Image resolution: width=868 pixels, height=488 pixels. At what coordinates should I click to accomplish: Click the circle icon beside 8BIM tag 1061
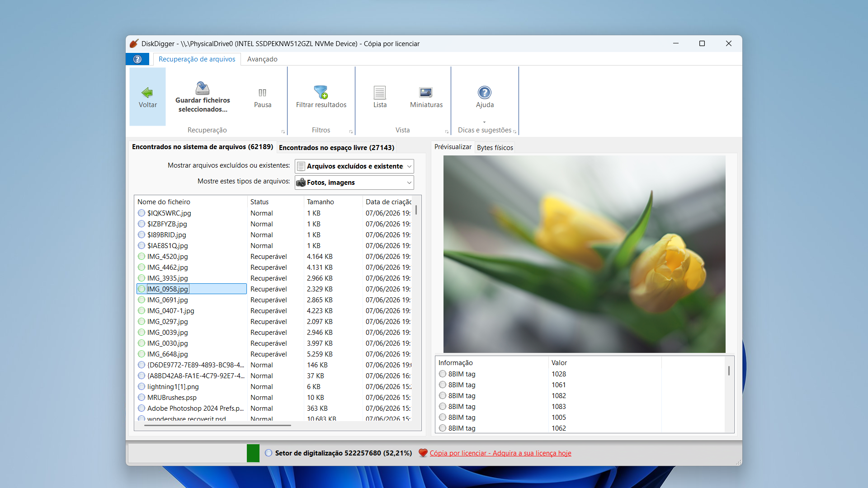[x=443, y=385]
